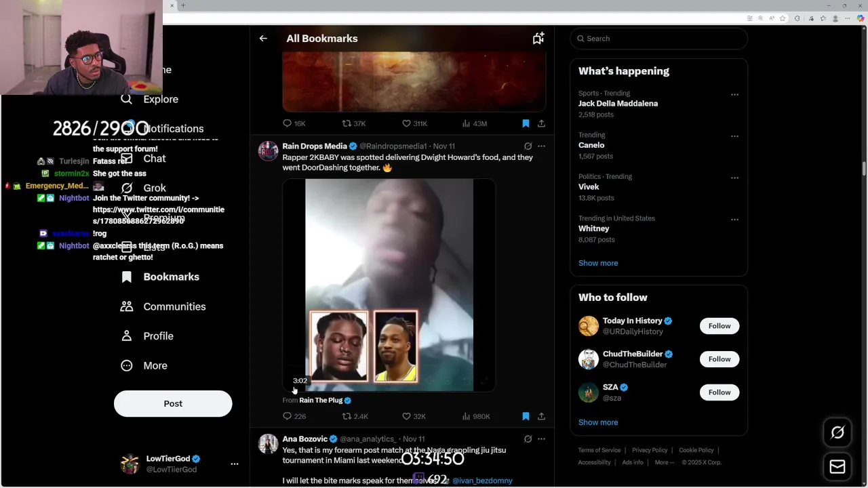Open the Privacy Policy link
The image size is (868, 488).
click(x=650, y=450)
